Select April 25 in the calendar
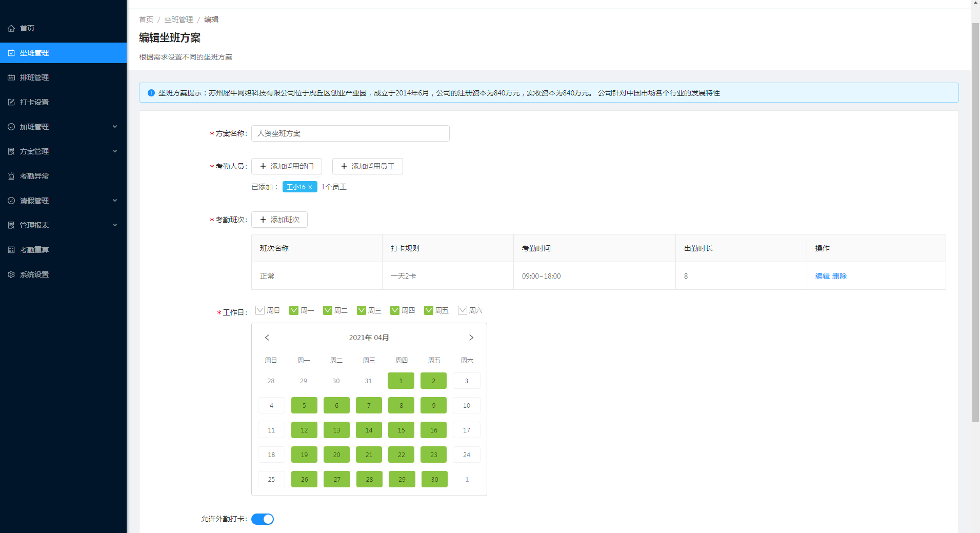The image size is (980, 533). (271, 479)
